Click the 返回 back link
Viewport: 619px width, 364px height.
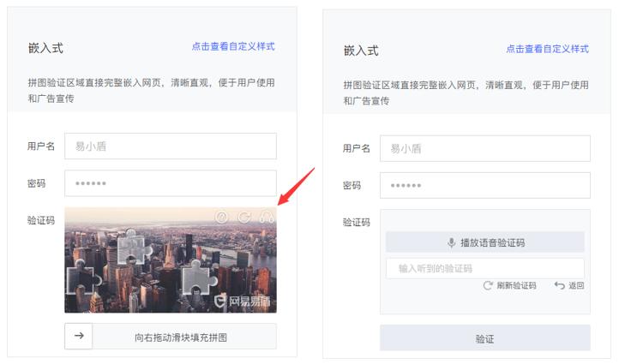tap(575, 285)
